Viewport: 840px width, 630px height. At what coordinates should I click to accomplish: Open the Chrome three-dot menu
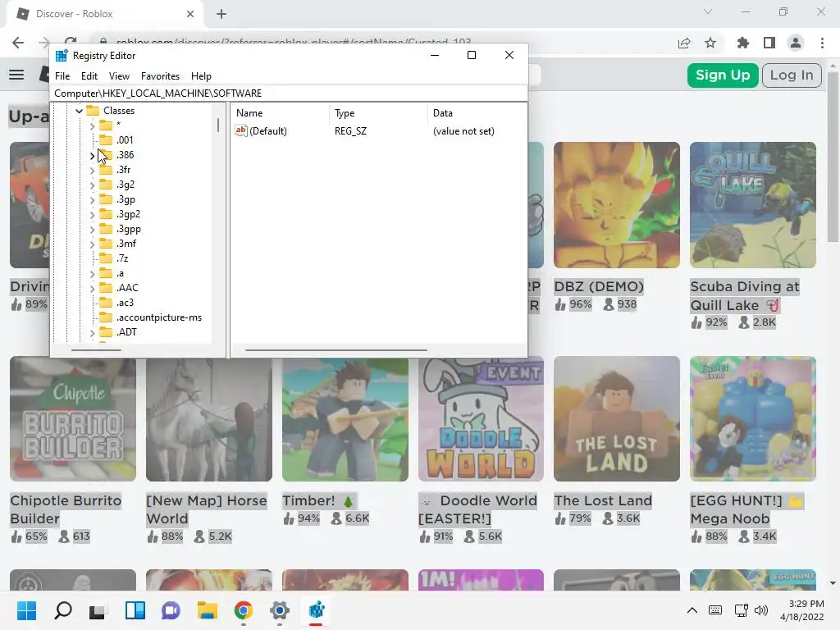pos(822,43)
